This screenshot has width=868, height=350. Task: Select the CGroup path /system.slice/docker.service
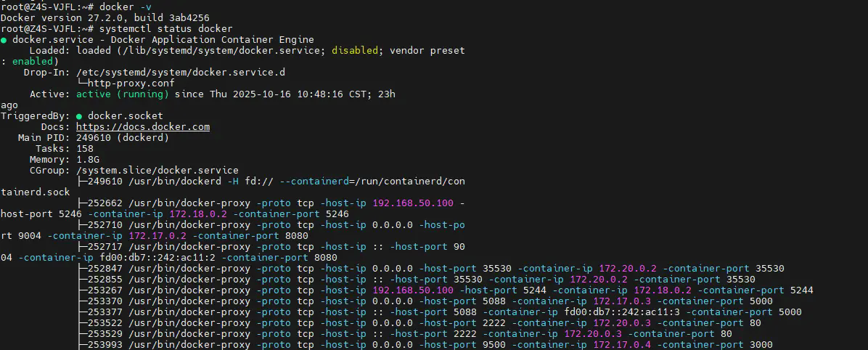(157, 171)
